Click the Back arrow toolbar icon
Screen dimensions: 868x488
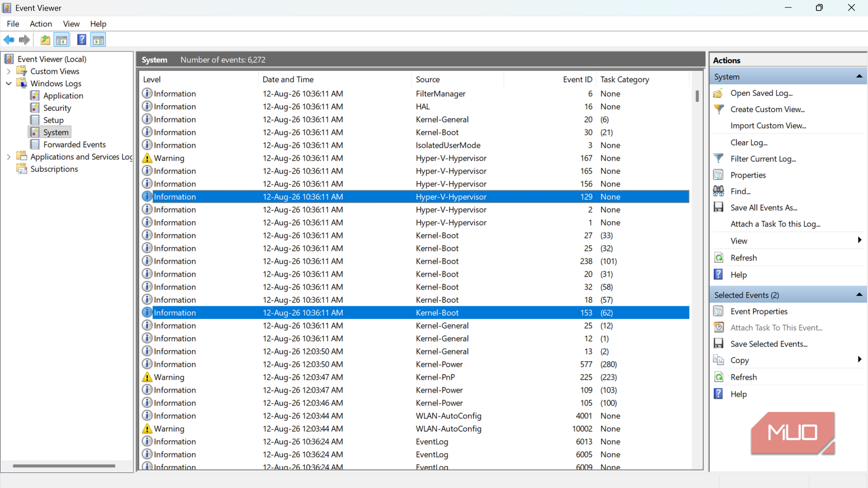[9, 40]
